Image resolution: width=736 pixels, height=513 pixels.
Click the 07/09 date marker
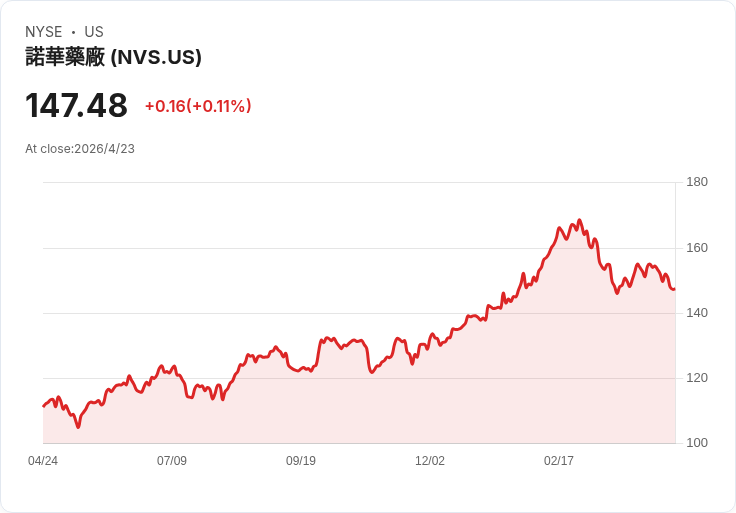click(x=172, y=461)
